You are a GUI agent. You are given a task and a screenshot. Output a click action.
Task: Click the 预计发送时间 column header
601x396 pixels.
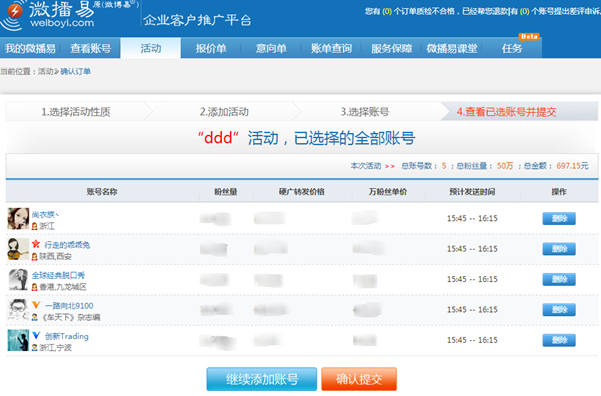tap(472, 192)
